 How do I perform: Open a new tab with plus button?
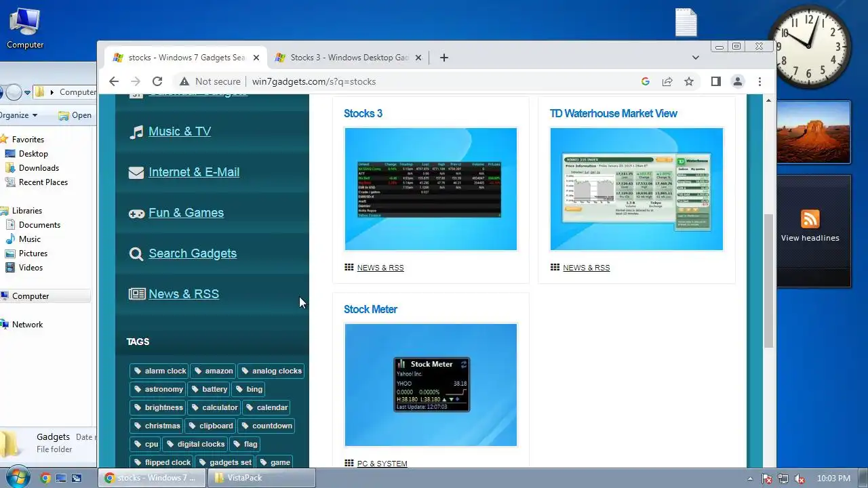click(444, 58)
